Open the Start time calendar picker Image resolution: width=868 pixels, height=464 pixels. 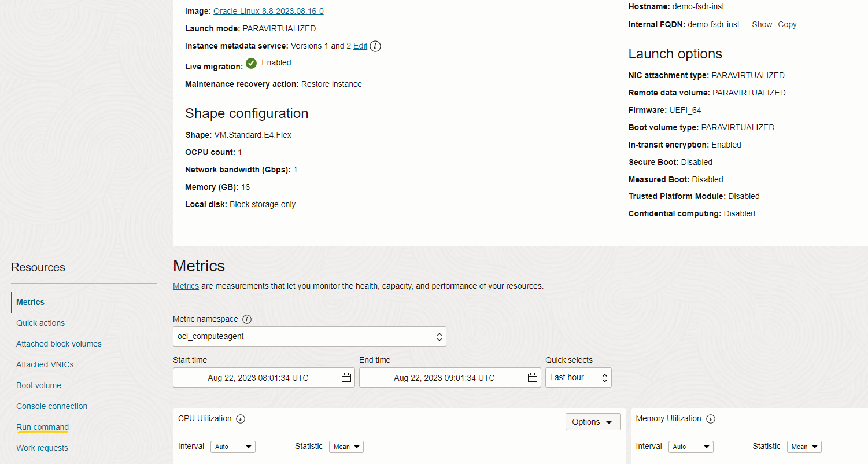point(346,377)
